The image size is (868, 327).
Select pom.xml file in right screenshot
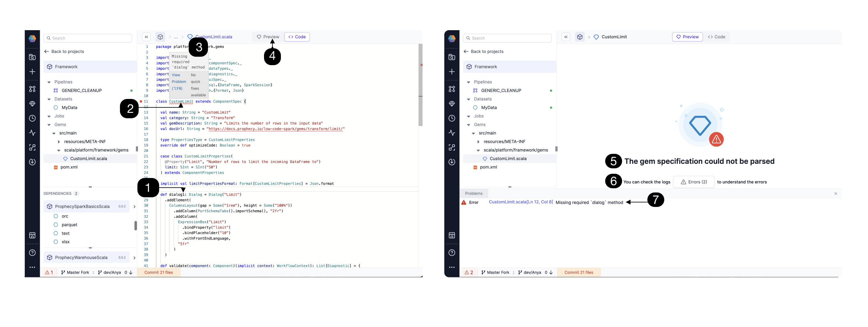(x=488, y=167)
